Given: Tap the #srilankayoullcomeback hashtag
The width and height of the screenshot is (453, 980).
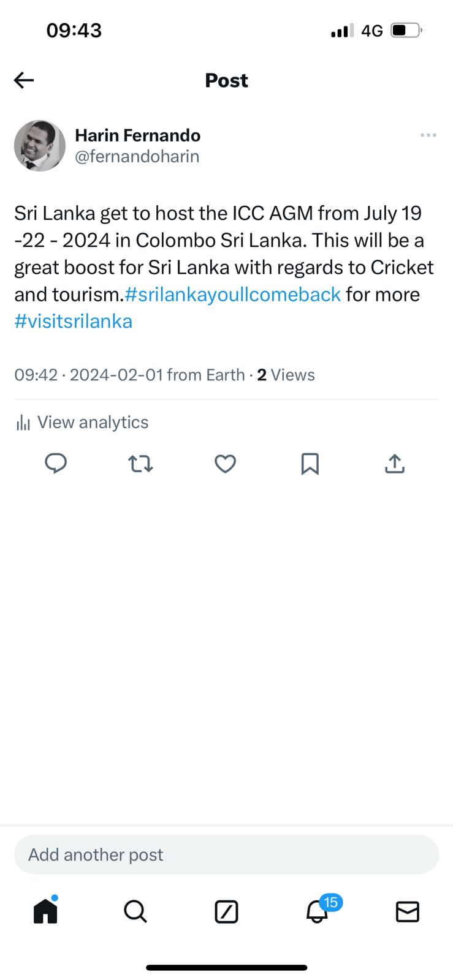Looking at the screenshot, I should 233,294.
